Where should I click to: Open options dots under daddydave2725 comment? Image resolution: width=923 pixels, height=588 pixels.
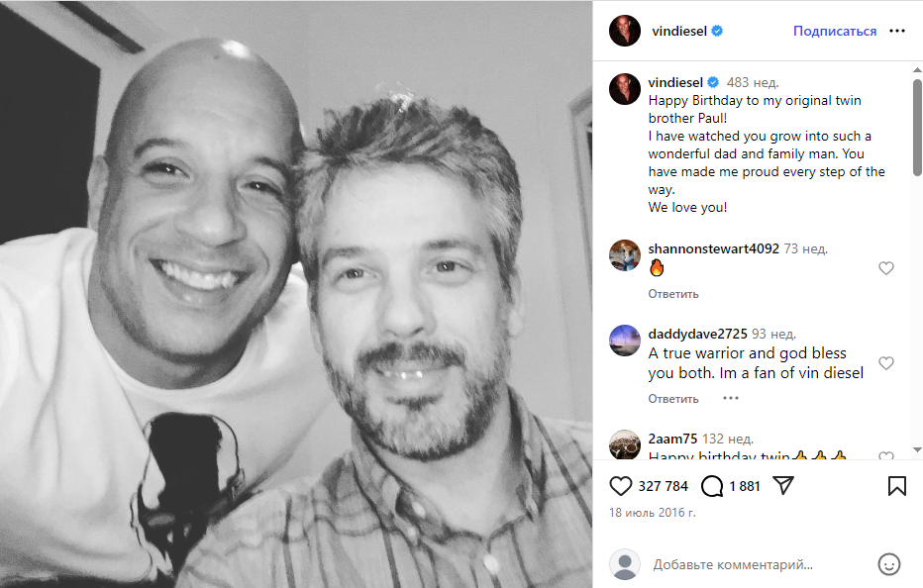click(x=731, y=399)
